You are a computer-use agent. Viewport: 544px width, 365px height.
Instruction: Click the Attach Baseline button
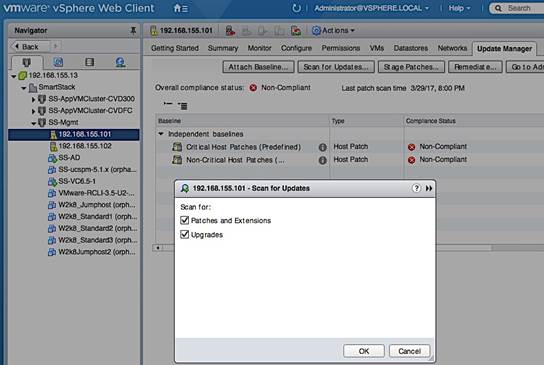tap(258, 67)
